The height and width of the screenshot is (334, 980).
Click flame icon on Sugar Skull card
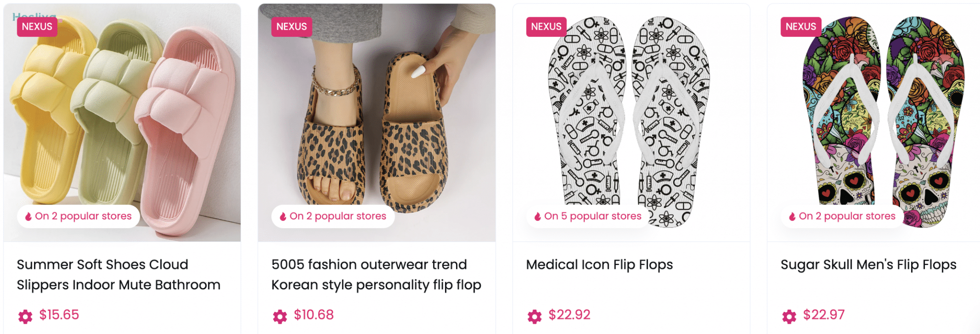(792, 217)
